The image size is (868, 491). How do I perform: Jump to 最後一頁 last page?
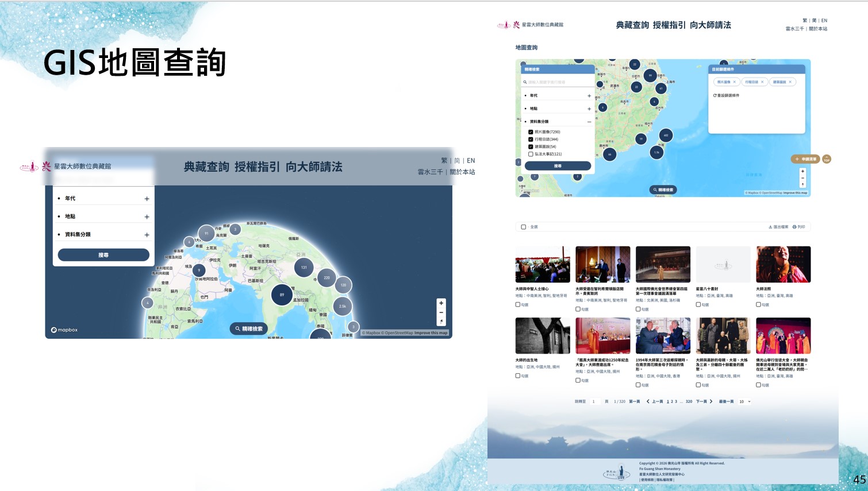(x=726, y=401)
